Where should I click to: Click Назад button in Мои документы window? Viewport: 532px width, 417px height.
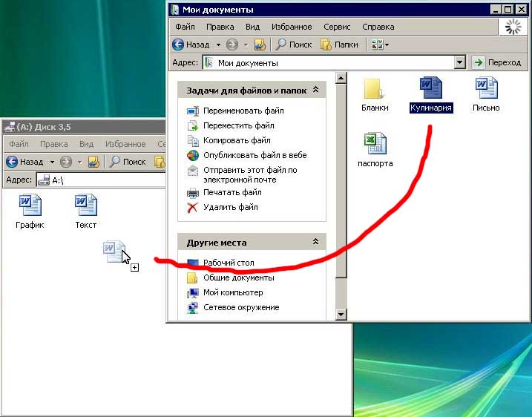191,45
